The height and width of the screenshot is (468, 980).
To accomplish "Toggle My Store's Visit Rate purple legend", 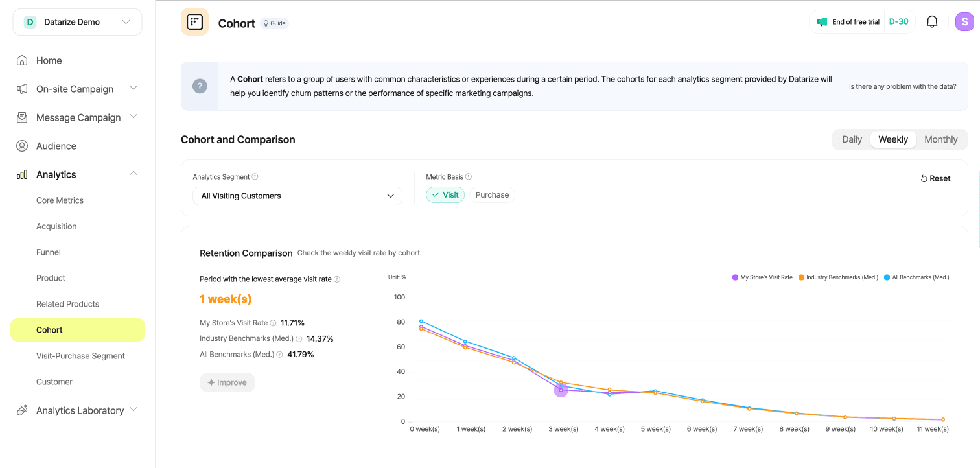I will coord(762,277).
